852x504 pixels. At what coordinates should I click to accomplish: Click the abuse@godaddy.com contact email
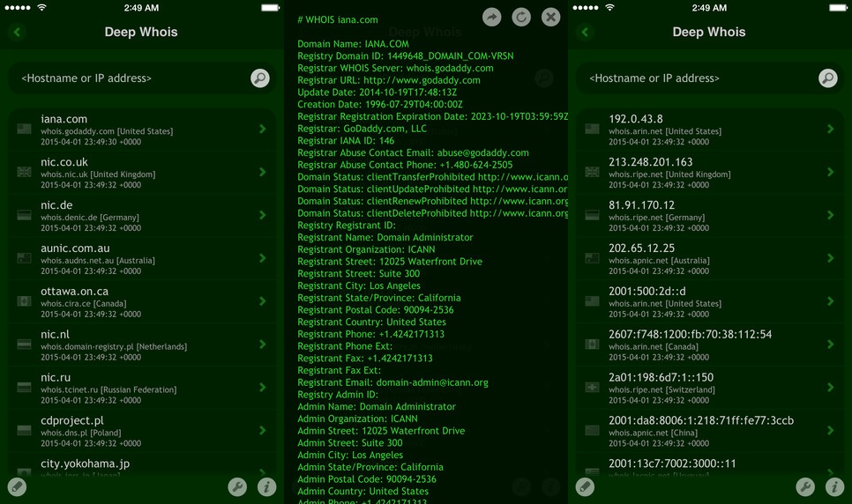tap(482, 153)
